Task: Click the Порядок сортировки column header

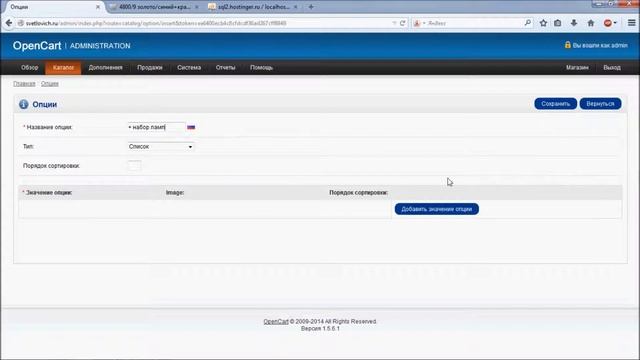Action: 358,192
